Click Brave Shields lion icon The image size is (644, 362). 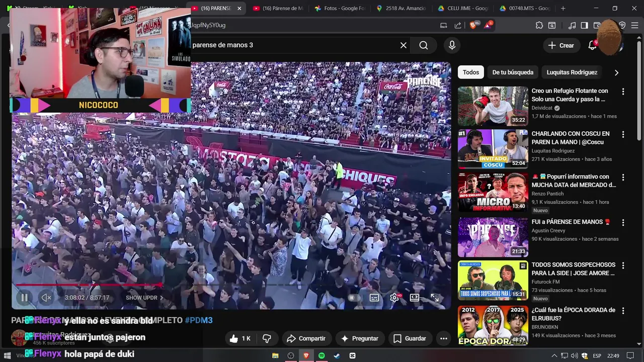[x=473, y=25]
